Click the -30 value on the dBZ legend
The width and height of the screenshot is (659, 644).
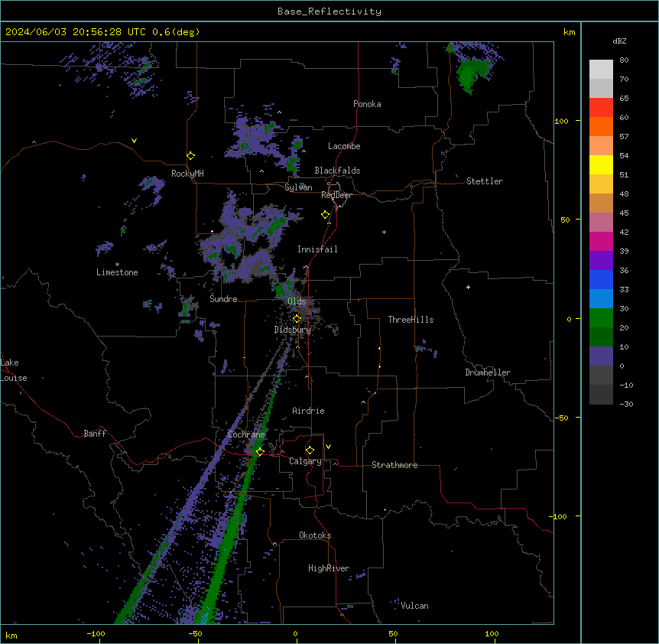tap(626, 404)
